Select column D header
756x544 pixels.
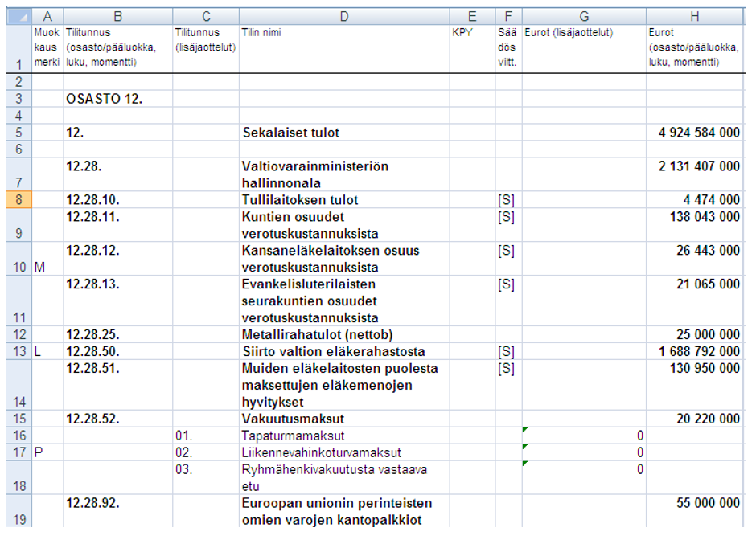[343, 15]
